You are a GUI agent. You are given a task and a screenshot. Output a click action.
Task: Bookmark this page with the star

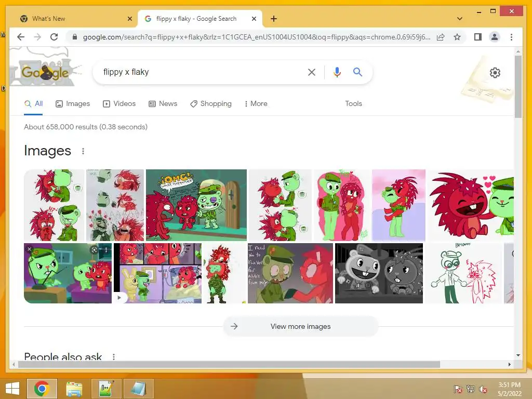(457, 37)
